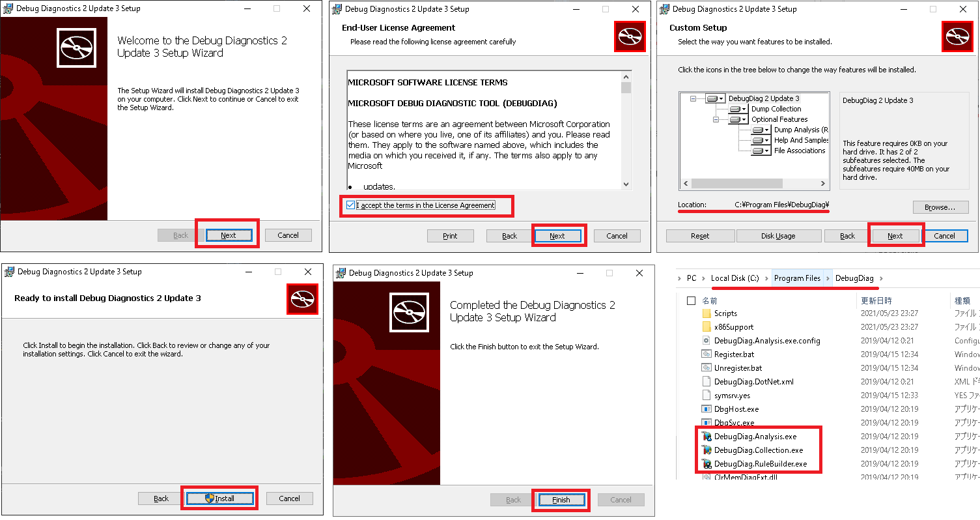Click Cancel in the Welcome wizard window
Viewport: 980px width, 520px height.
[288, 235]
